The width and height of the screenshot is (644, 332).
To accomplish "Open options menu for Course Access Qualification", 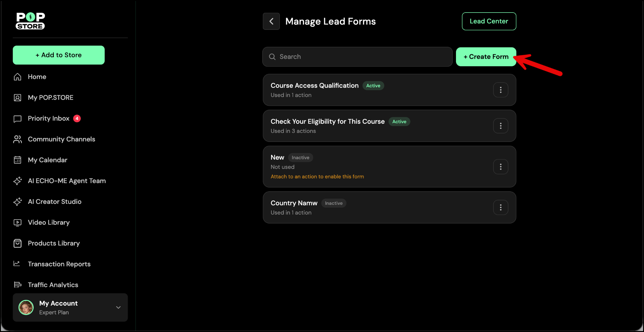I will [500, 90].
